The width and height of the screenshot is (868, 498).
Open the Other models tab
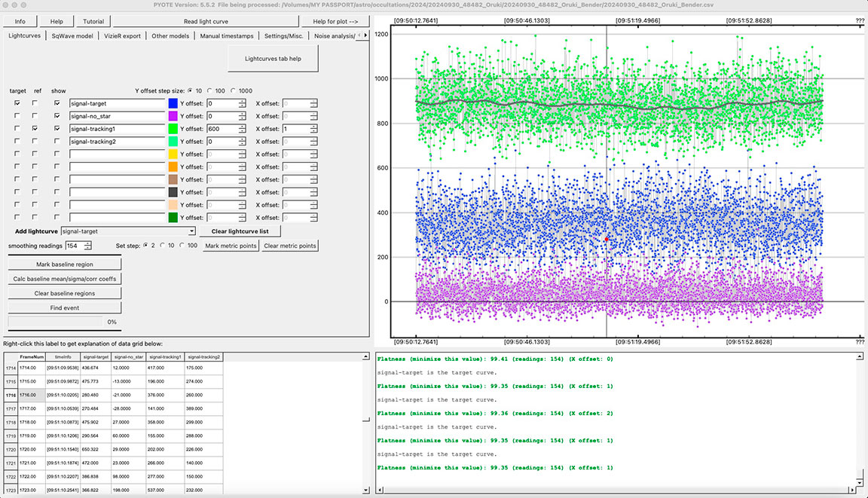click(170, 36)
